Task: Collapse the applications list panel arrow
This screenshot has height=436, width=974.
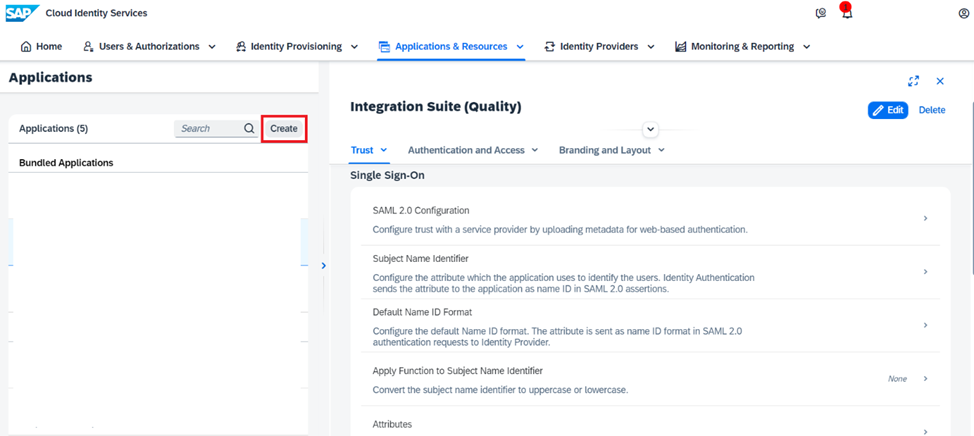Action: 323,266
